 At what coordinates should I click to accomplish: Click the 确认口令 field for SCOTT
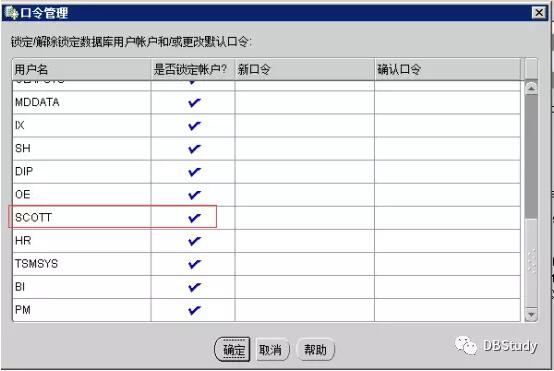click(x=447, y=218)
